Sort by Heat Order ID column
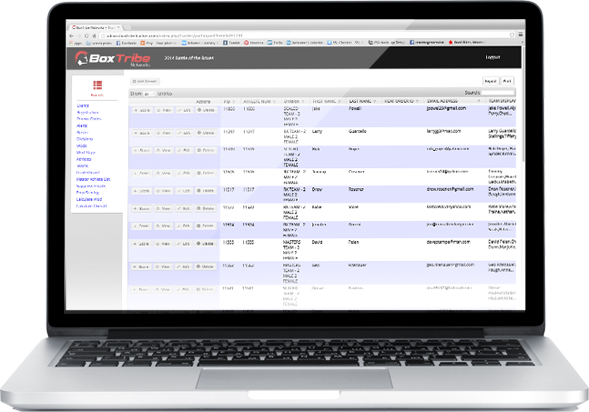 click(401, 101)
